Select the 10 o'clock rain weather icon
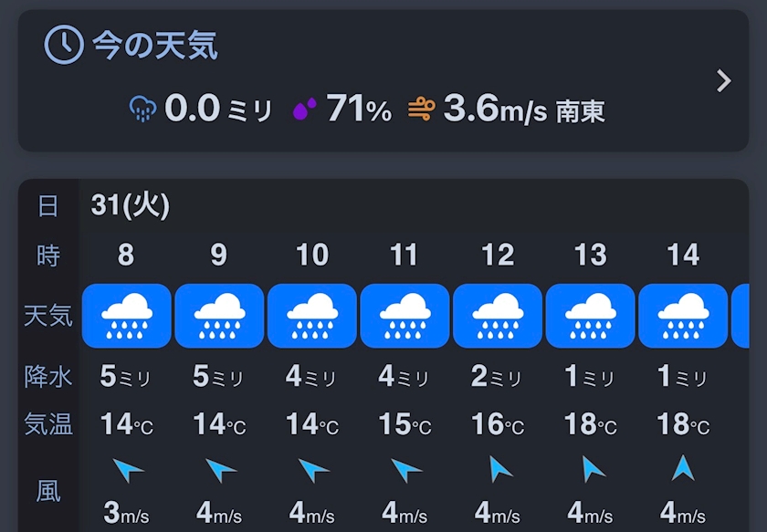 (312, 316)
